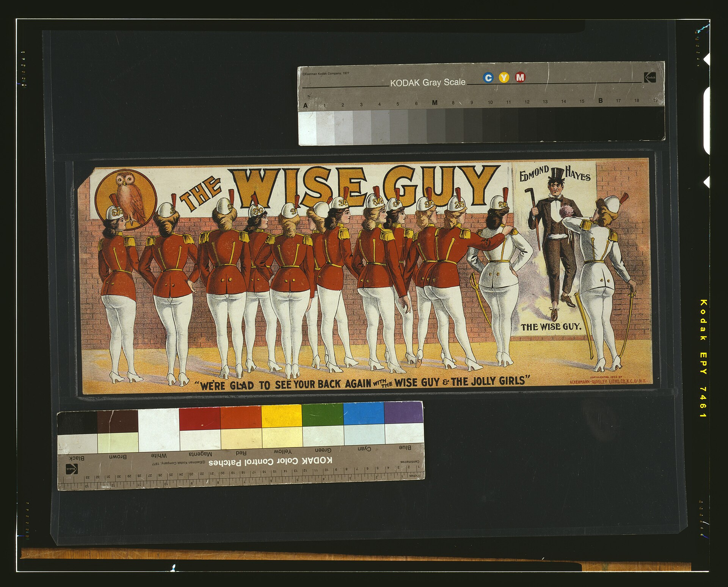Click the 'HAYES' name text
The image size is (728, 587).
click(x=578, y=173)
